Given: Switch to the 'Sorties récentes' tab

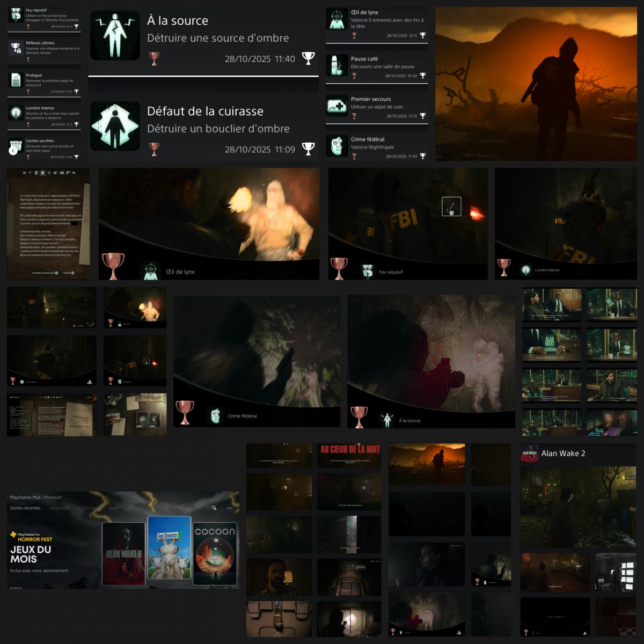Looking at the screenshot, I should [x=25, y=508].
